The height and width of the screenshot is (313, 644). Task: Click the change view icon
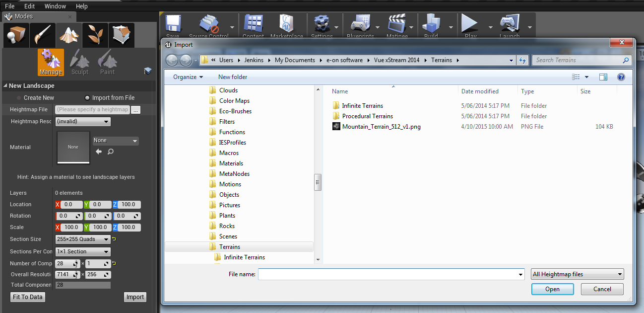point(576,77)
